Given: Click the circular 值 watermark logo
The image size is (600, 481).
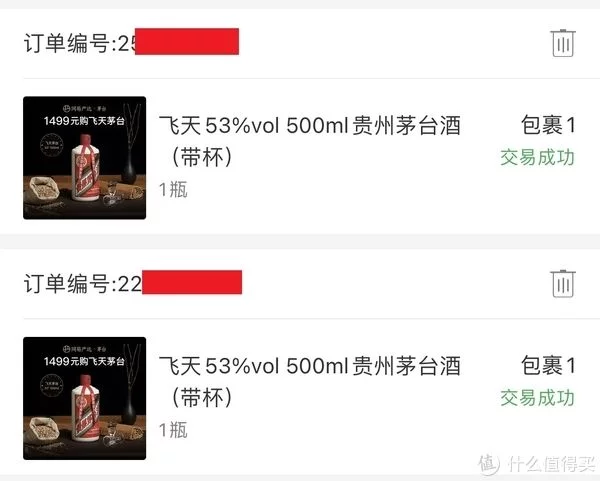Looking at the screenshot, I should [x=489, y=464].
